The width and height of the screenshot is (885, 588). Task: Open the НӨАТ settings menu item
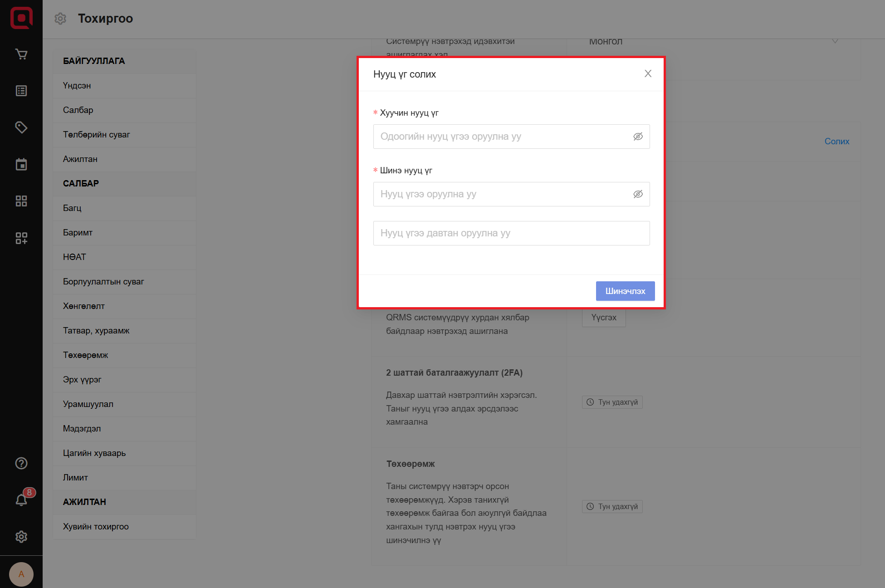74,257
